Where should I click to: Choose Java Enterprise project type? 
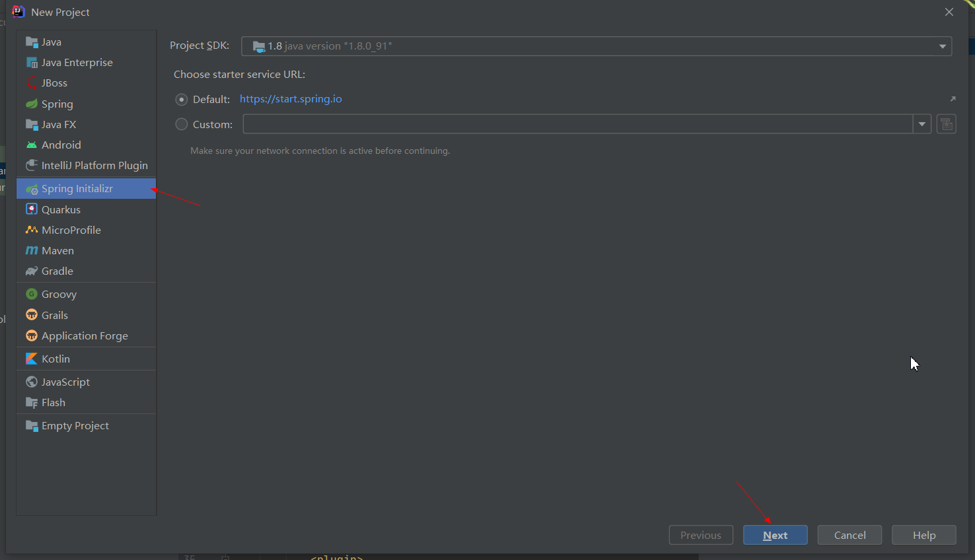click(x=86, y=63)
